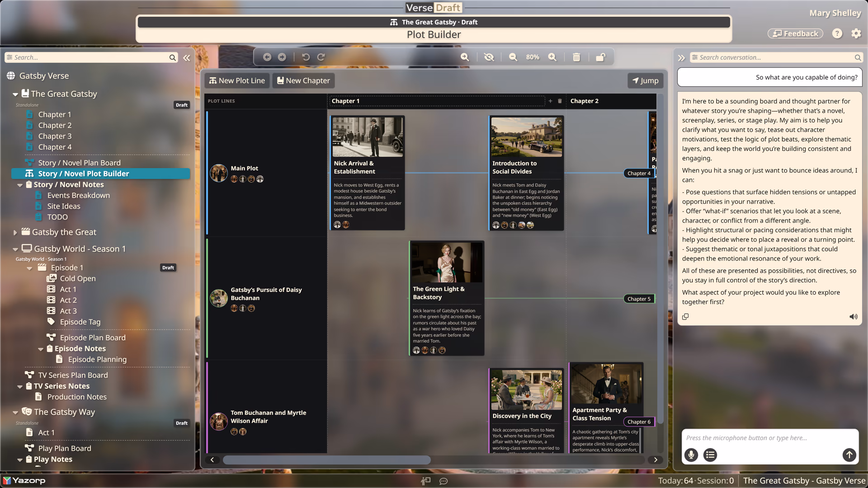Play the response audio speaker icon
Viewport: 868px width, 488px height.
(854, 317)
